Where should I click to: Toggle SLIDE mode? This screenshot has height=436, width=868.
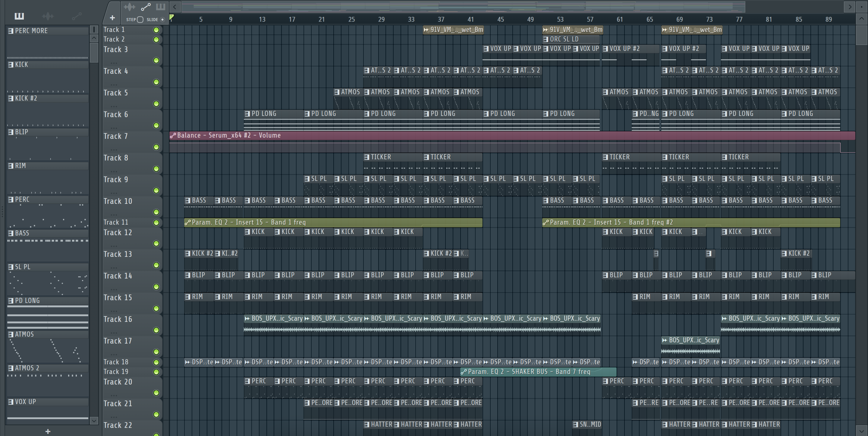pos(162,20)
